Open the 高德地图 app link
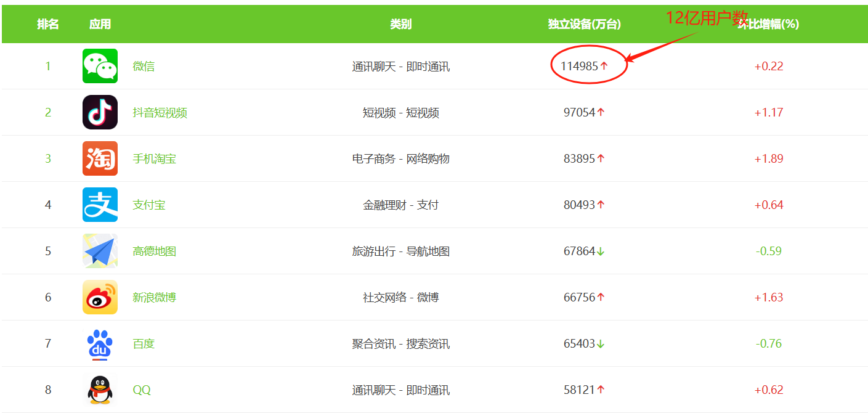 coord(155,251)
